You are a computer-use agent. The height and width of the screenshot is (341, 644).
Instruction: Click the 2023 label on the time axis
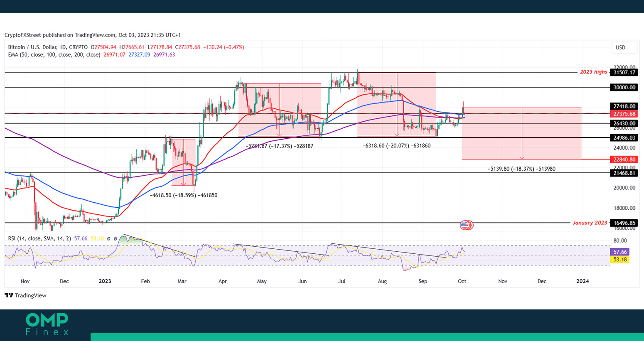(105, 281)
